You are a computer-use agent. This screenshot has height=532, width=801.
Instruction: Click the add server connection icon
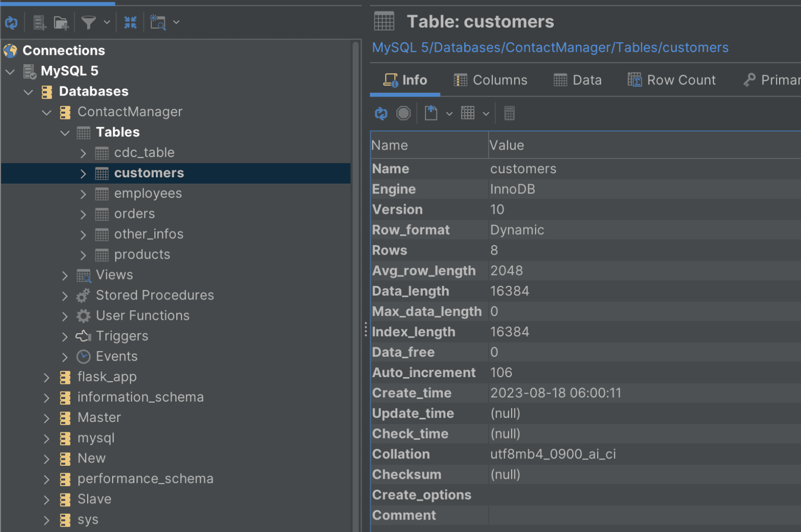40,22
